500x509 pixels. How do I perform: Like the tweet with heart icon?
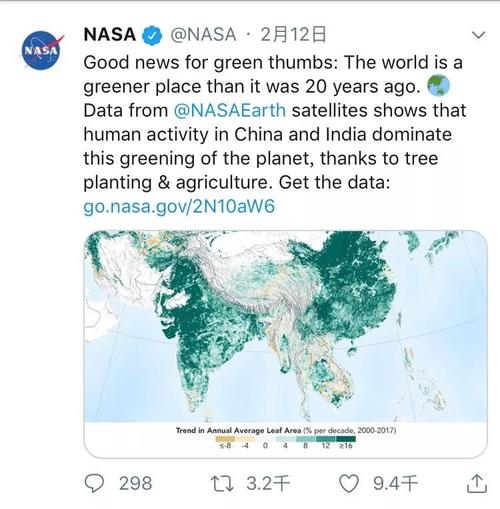349,484
